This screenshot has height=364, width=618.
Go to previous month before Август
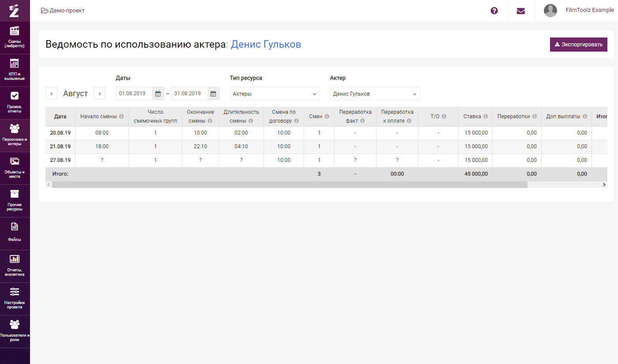pos(52,94)
